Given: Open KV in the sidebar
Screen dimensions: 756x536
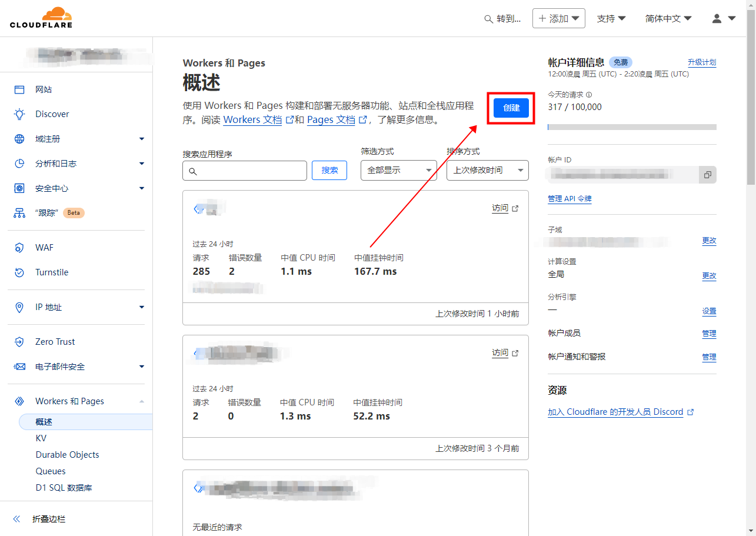Looking at the screenshot, I should coord(41,438).
